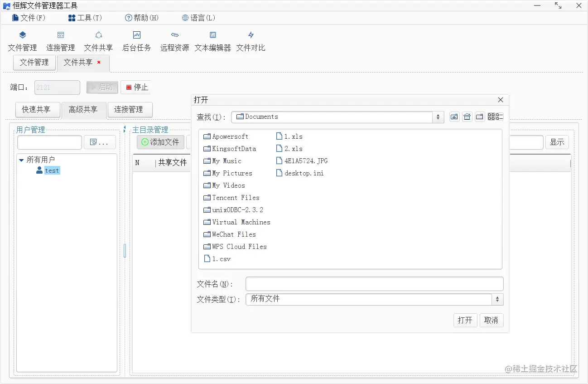Select the 1.csv file

pyautogui.click(x=217, y=259)
